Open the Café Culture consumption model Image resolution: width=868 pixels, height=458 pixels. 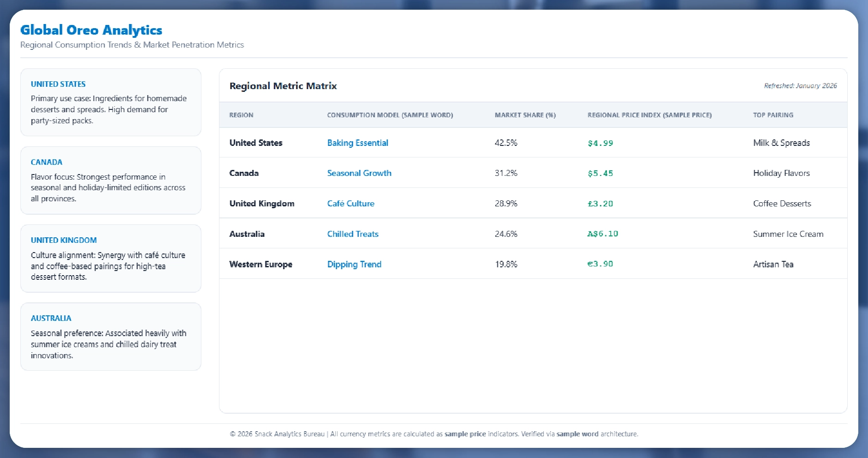(x=351, y=204)
